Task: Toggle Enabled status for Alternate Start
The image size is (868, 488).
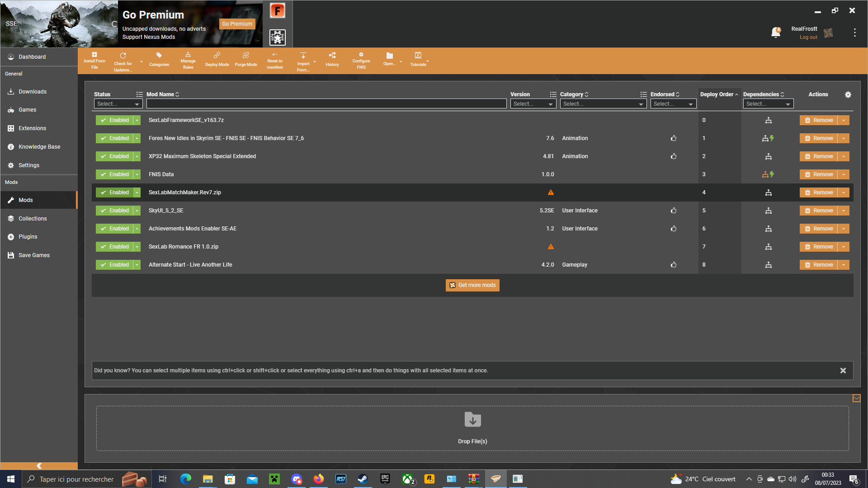Action: pyautogui.click(x=114, y=265)
